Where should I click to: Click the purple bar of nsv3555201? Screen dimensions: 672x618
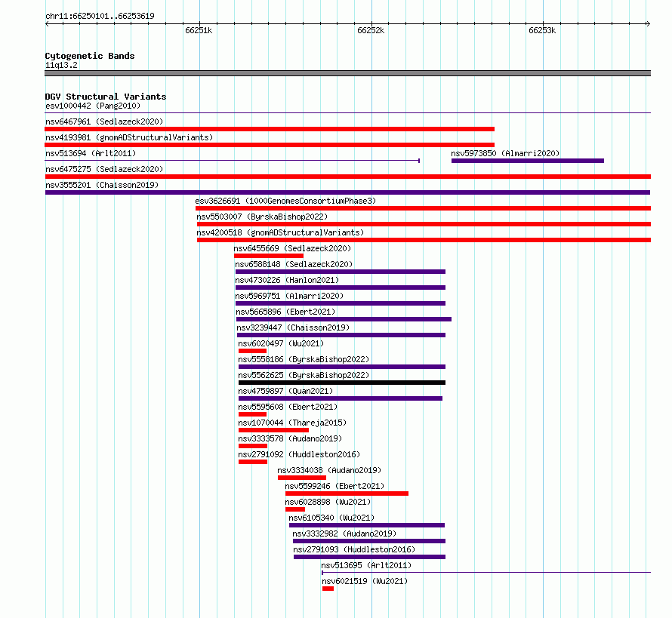coord(347,192)
